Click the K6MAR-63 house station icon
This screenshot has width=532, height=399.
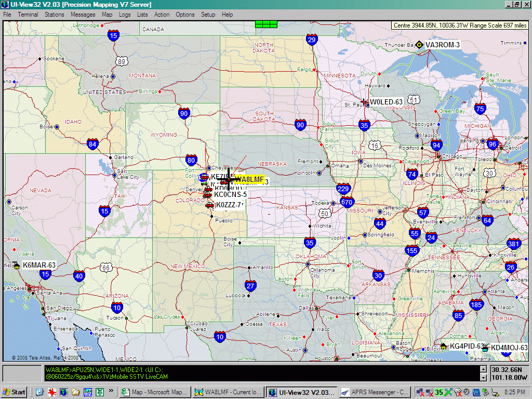(x=16, y=265)
